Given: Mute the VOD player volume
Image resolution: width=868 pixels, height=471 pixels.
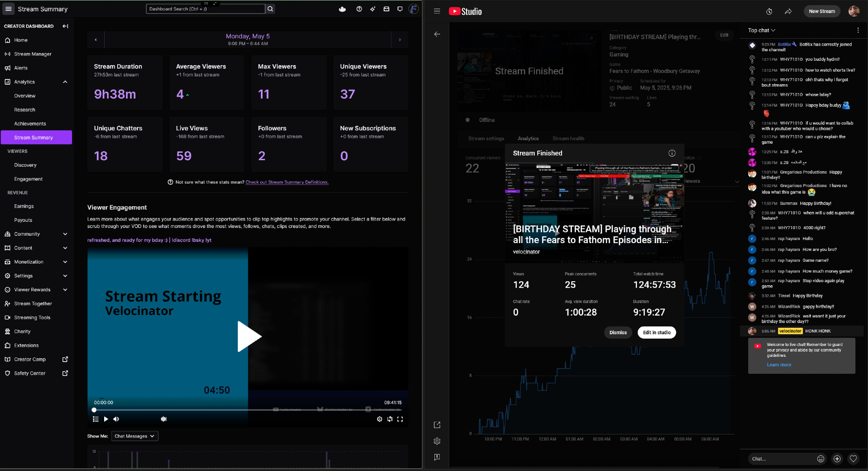Looking at the screenshot, I should click(116, 419).
